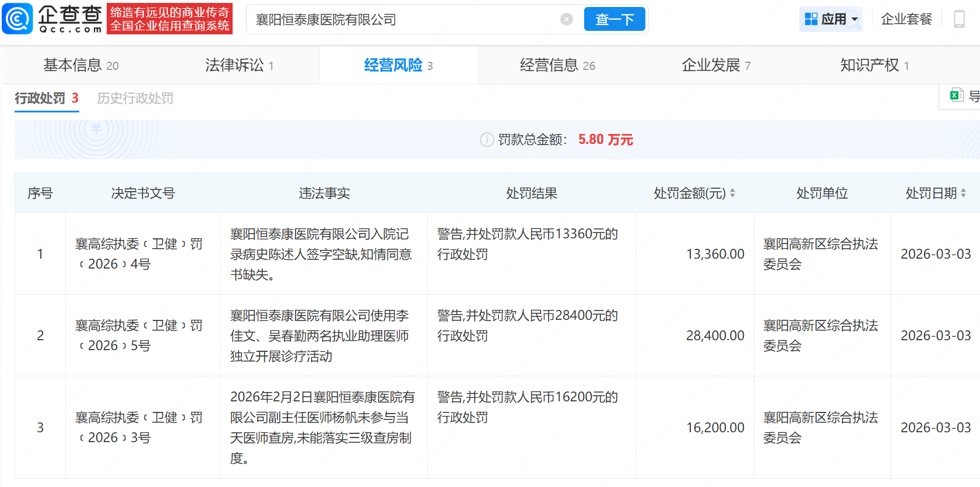Viewport: 980px width, 487px height.
Task: Click the 处罚单位 column header
Action: (822, 193)
